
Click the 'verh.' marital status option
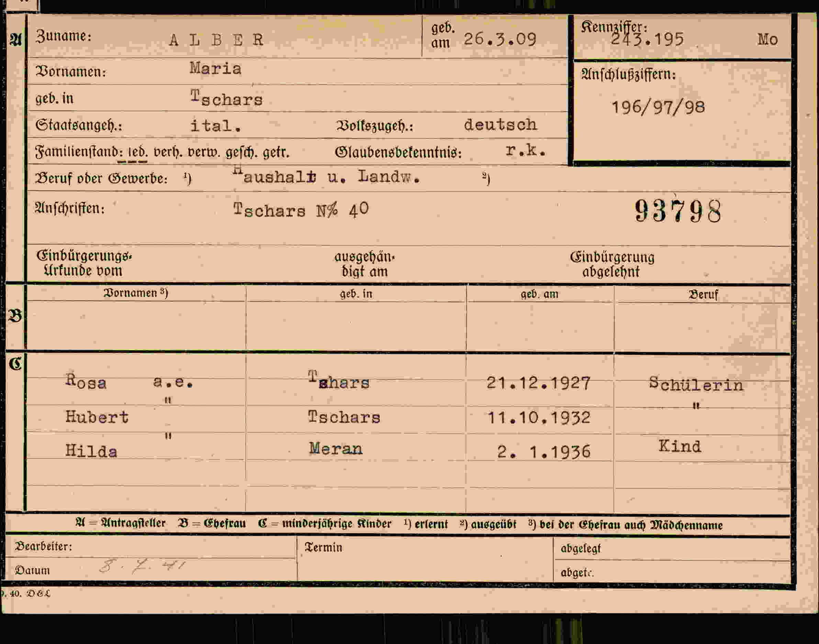click(168, 152)
